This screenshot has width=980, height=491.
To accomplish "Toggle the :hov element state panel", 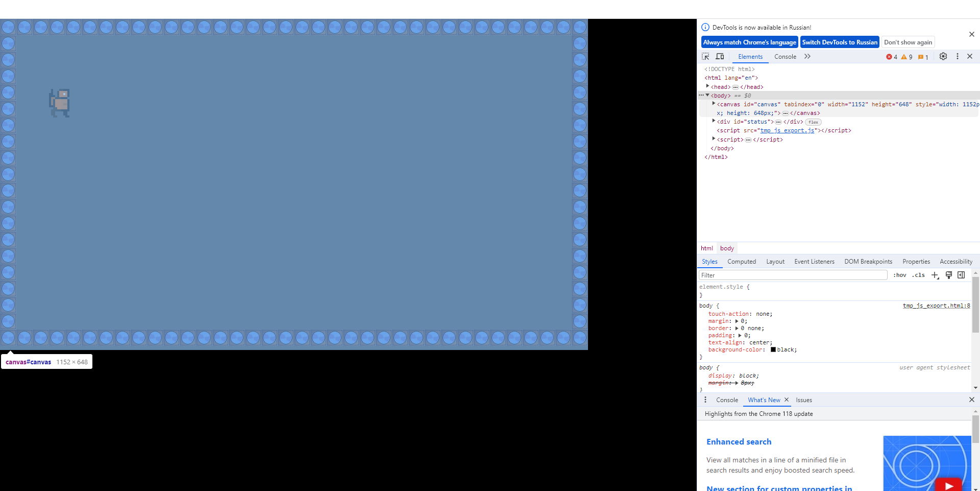I will pos(900,275).
